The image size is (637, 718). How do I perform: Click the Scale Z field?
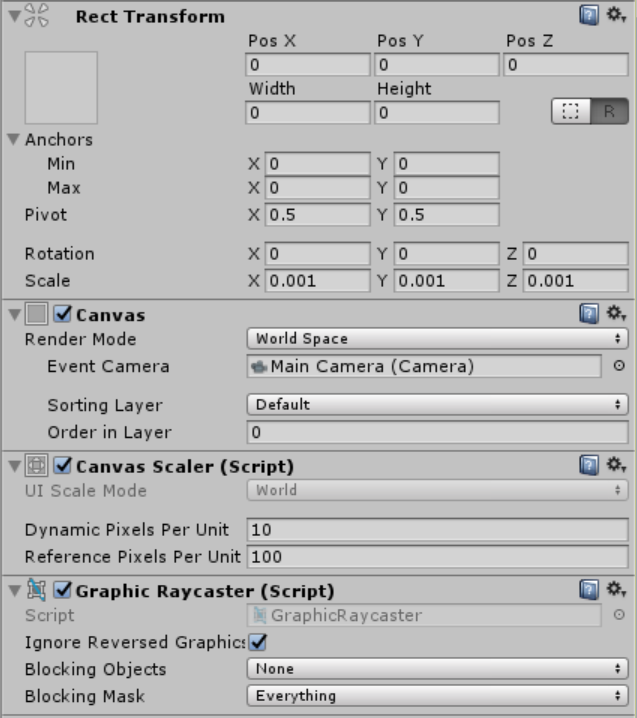[576, 281]
